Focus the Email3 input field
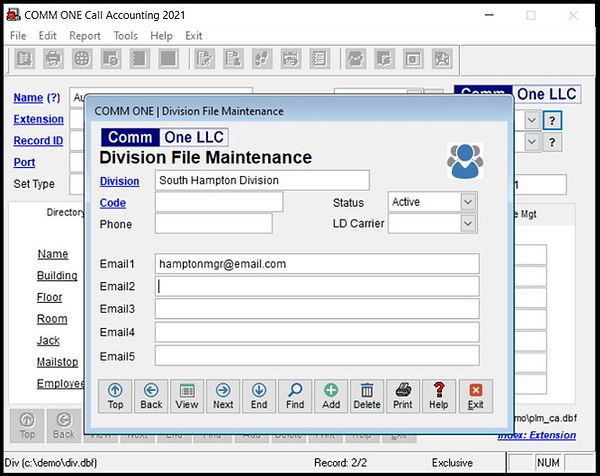 (x=317, y=309)
